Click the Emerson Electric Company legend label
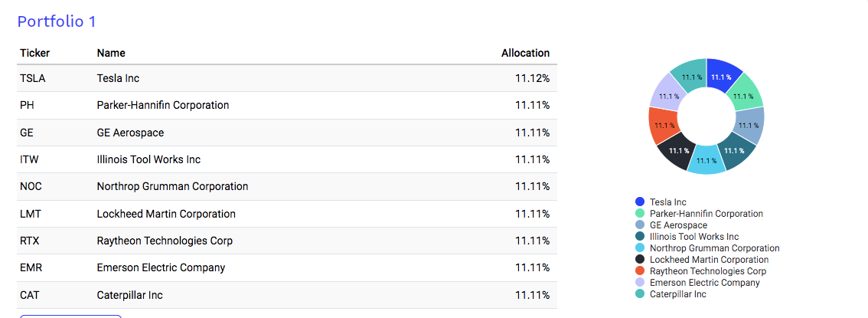 point(705,283)
